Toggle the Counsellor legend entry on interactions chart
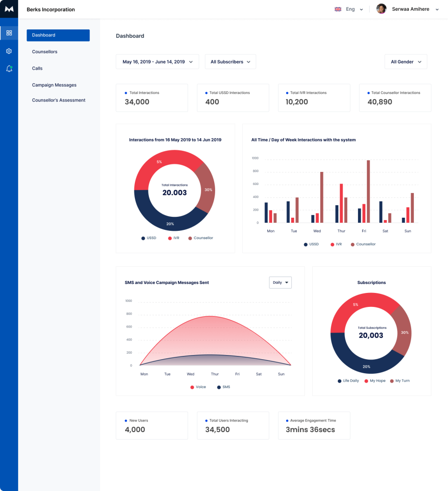Viewport: 448px width, 491px height. pos(189,238)
